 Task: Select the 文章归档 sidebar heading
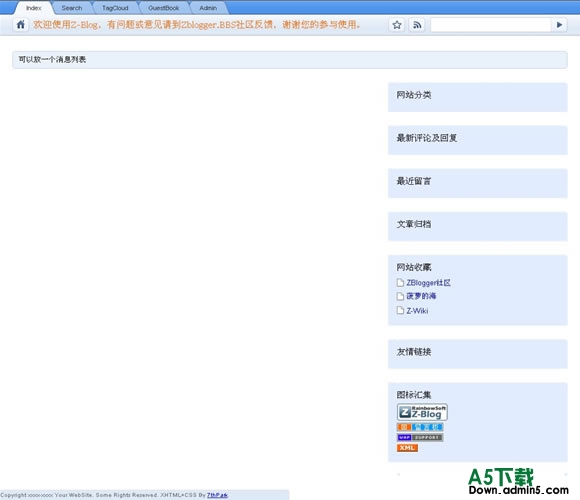[414, 224]
